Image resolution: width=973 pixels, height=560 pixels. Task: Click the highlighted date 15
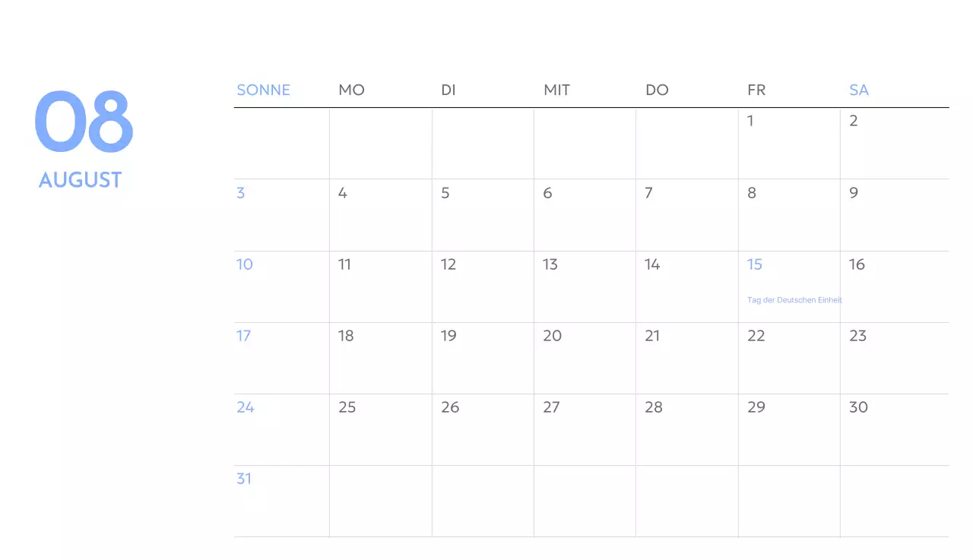coord(754,264)
